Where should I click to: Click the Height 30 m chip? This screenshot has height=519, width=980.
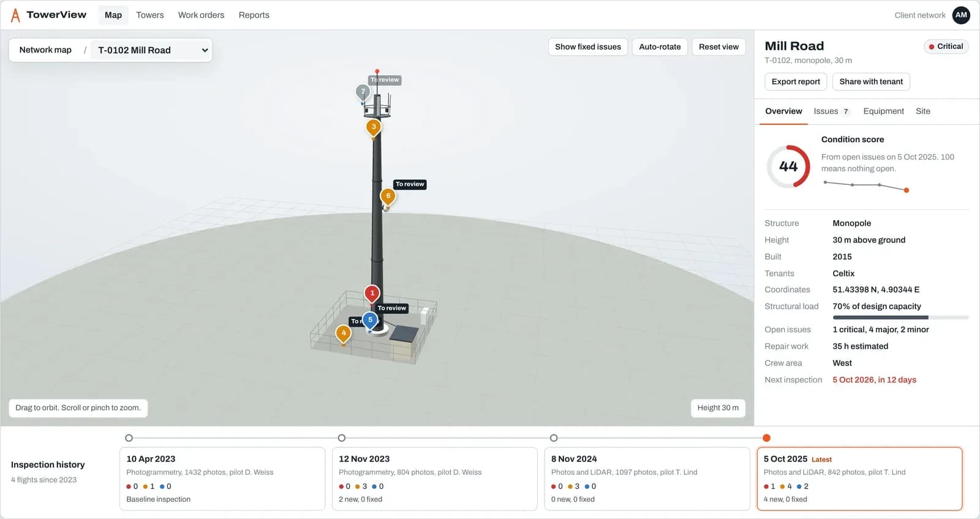point(718,408)
